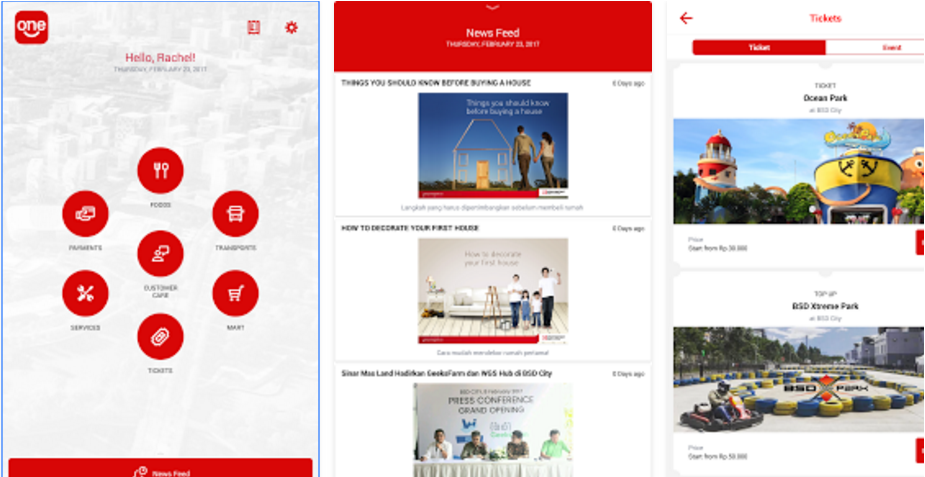Click red button on BSD Xtreme Park card
Screen dimensions: 925x477
pos(920,450)
